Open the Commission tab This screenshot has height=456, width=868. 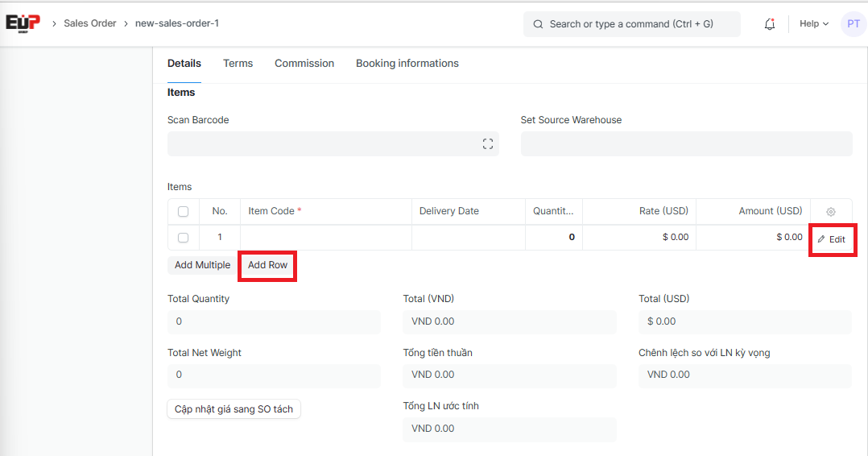[304, 64]
